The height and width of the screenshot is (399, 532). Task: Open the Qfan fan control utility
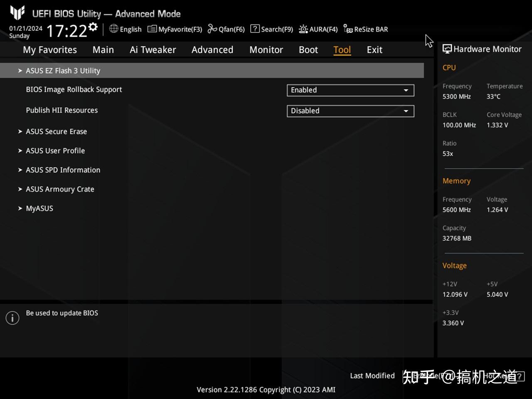[x=226, y=29]
